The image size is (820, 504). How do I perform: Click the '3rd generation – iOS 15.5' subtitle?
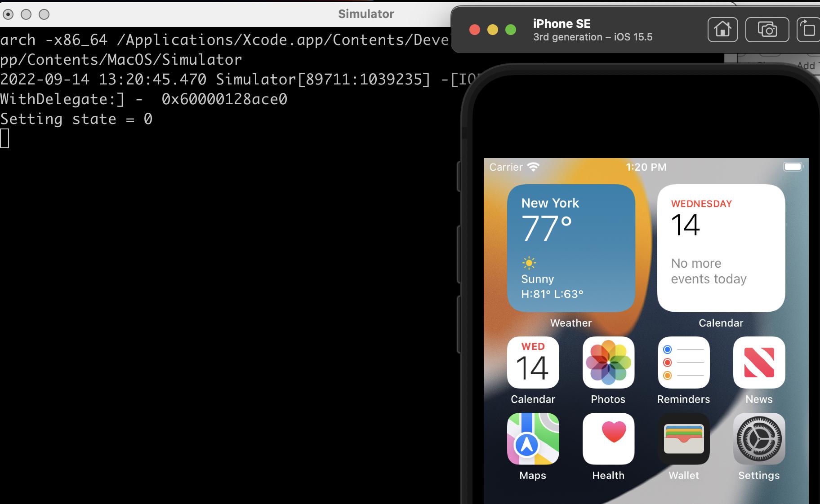click(x=593, y=37)
